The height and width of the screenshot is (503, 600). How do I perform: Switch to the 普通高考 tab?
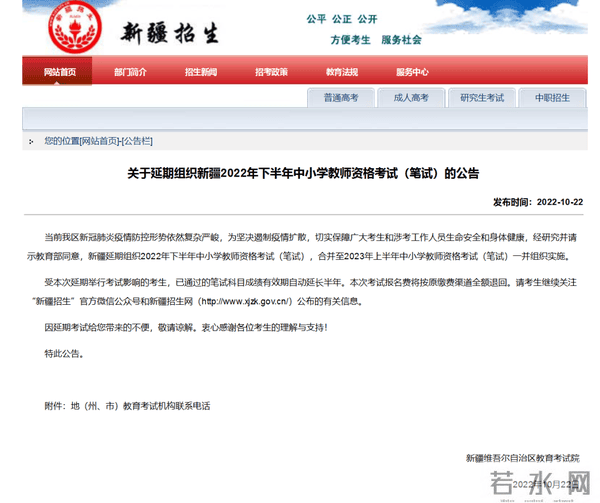340,98
